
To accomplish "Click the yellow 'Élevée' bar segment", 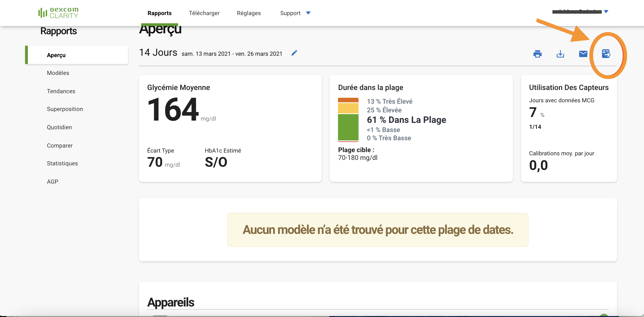I will [348, 108].
